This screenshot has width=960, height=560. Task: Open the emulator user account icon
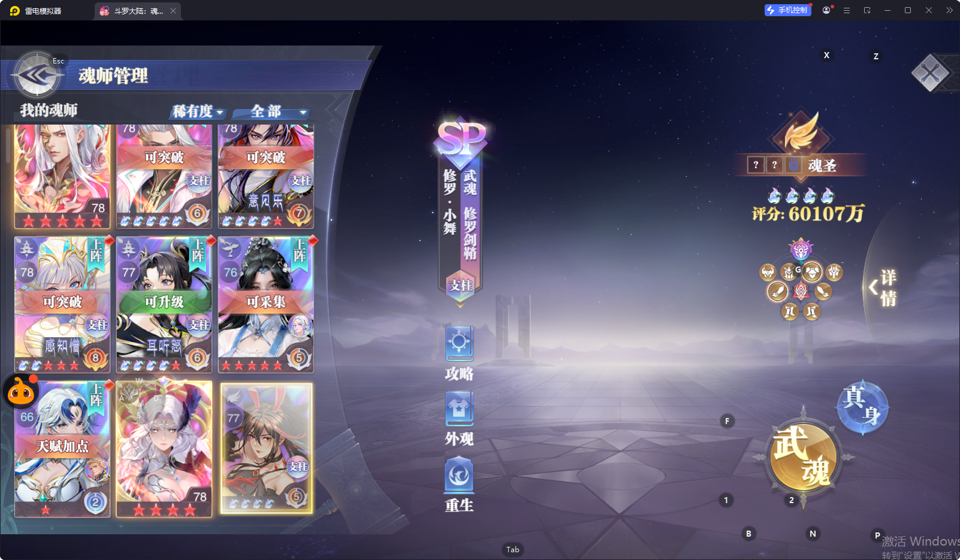point(826,10)
